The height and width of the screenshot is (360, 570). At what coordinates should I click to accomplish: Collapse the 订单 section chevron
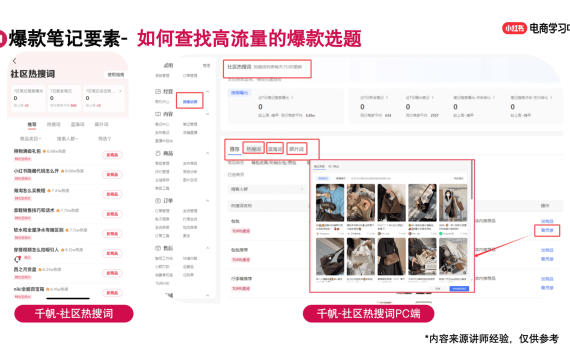208,200
